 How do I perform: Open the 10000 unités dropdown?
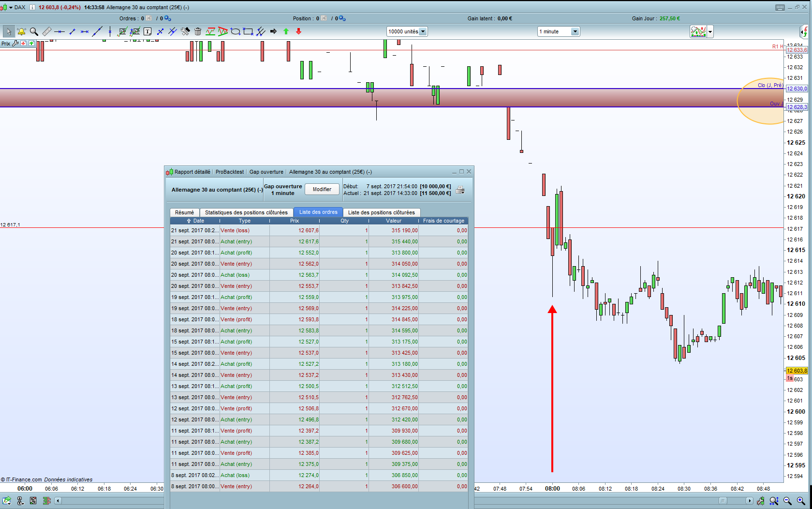coord(407,31)
